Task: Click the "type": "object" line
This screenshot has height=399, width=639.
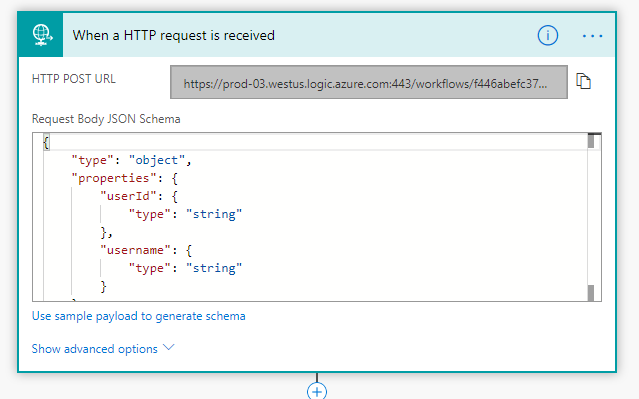Action: [x=131, y=160]
